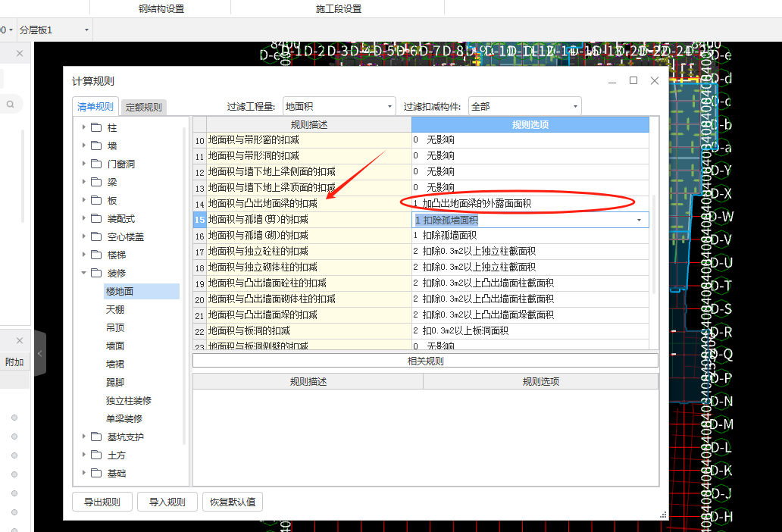Expand the 板 tree node
Screen dimensions: 782x532
click(x=84, y=200)
